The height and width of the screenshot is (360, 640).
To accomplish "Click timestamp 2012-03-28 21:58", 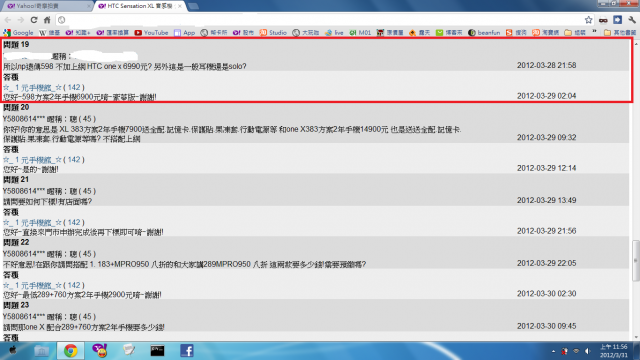I will (547, 65).
